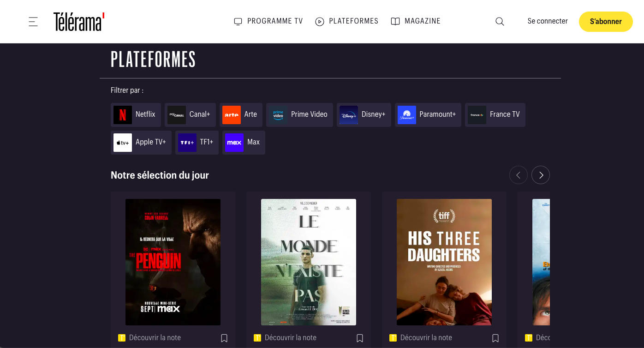Click the Netflix logo icon
This screenshot has height=348, width=644.
(123, 115)
